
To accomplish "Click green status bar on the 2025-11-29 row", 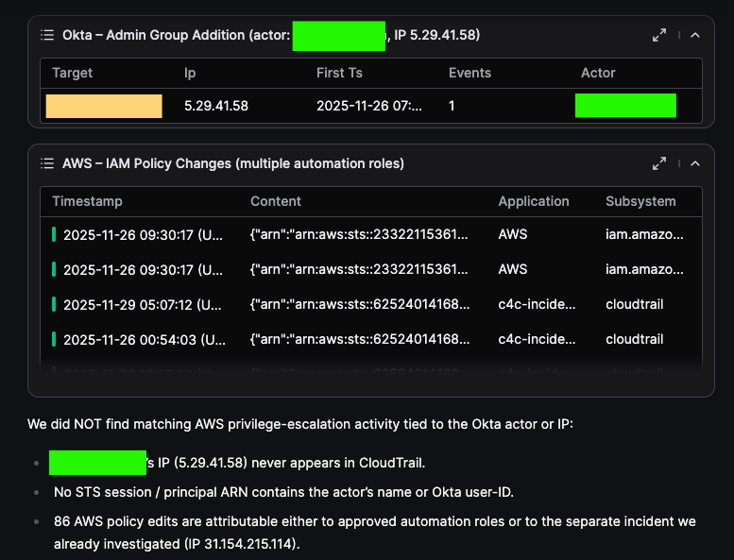I will 54,304.
